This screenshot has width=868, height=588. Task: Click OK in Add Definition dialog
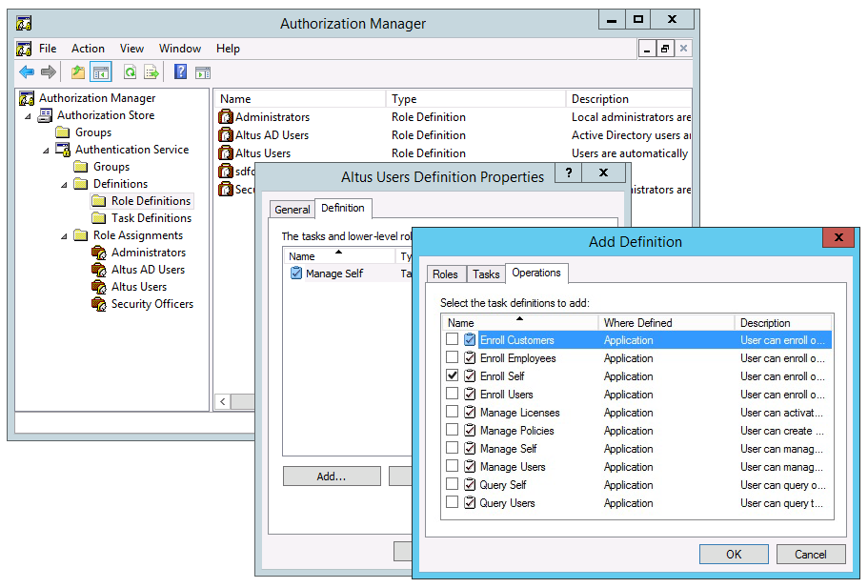(x=733, y=555)
